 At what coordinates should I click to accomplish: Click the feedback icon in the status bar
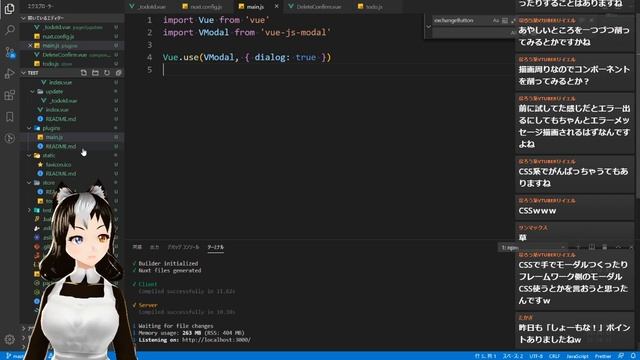pos(621,356)
